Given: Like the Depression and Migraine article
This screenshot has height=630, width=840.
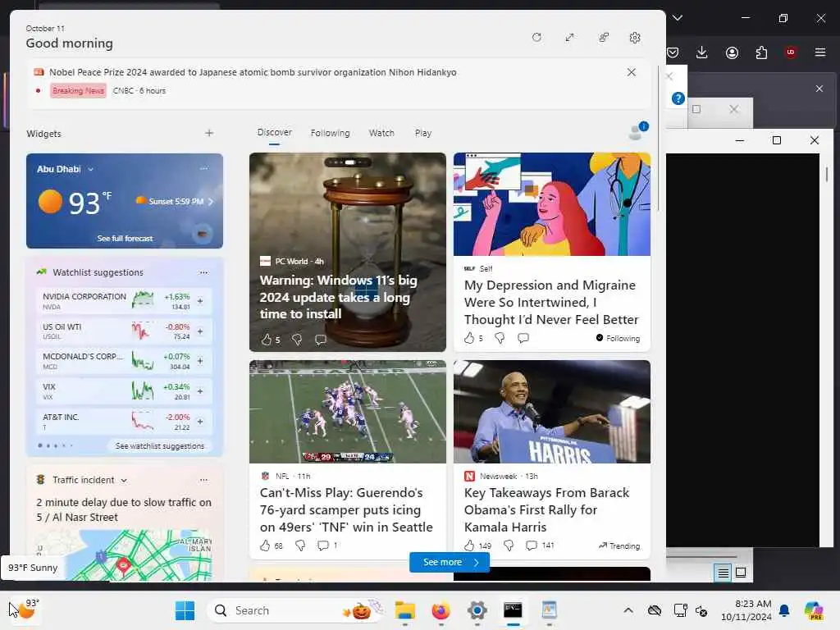Looking at the screenshot, I should [x=469, y=338].
